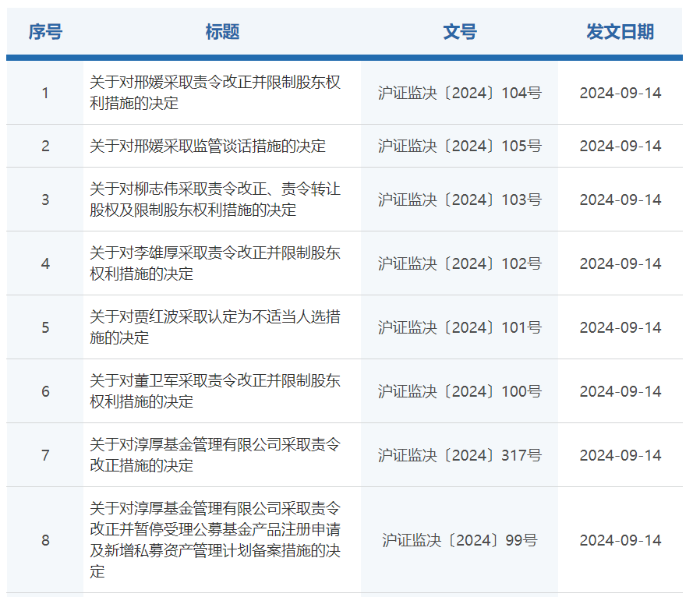700x597 pixels.
Task: Click the 发文日期 column header
Action: 620,32
